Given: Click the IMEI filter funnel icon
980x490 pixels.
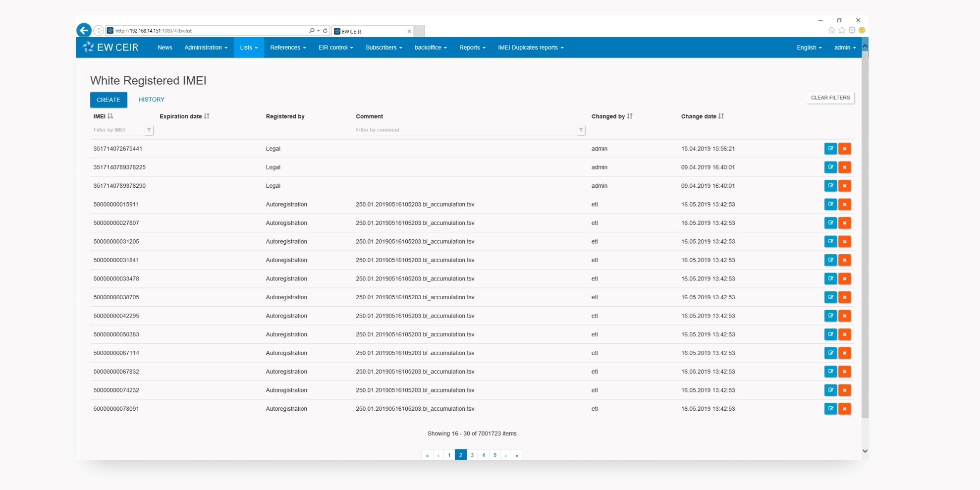Looking at the screenshot, I should [x=149, y=130].
